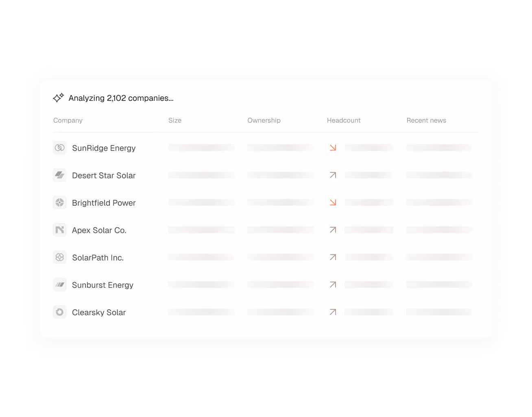Select the Desert Star Solar company name
Screen dimensions: 532x417
click(104, 176)
